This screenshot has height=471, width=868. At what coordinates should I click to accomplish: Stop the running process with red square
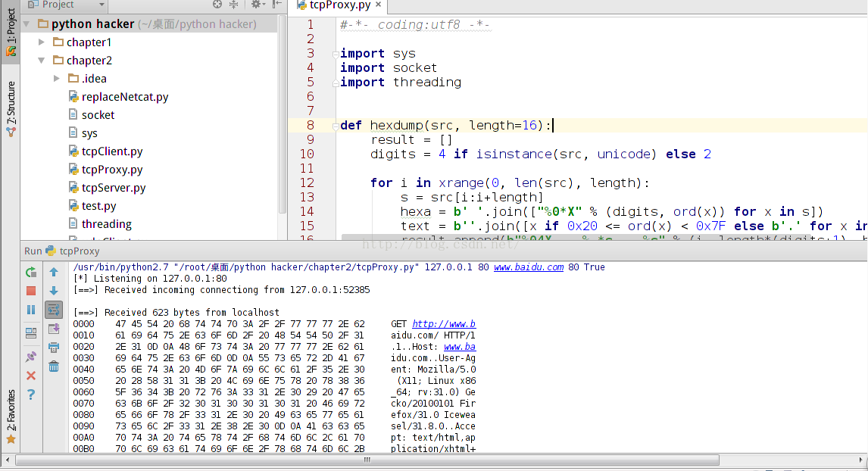31,291
